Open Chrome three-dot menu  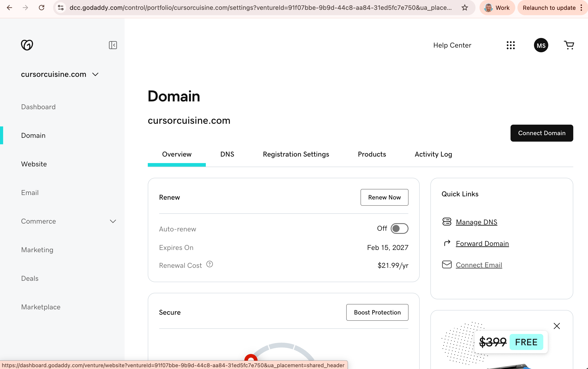point(582,8)
